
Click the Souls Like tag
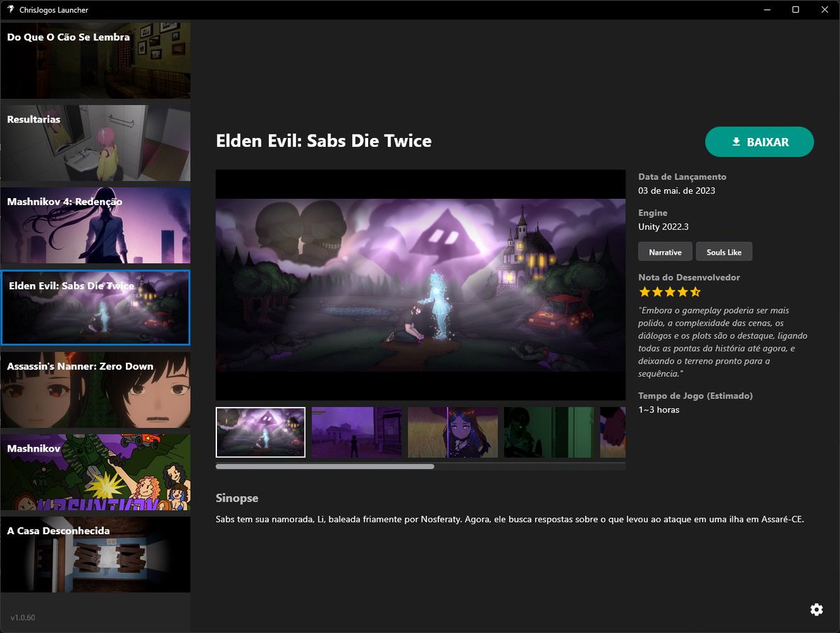pyautogui.click(x=724, y=252)
